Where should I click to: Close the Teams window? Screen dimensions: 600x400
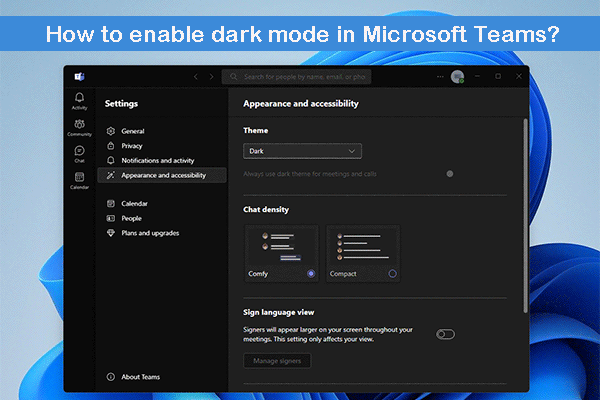(x=518, y=76)
